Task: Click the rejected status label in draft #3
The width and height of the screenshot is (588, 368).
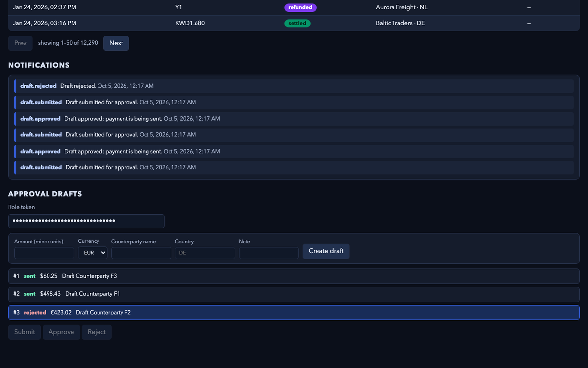Action: point(35,313)
